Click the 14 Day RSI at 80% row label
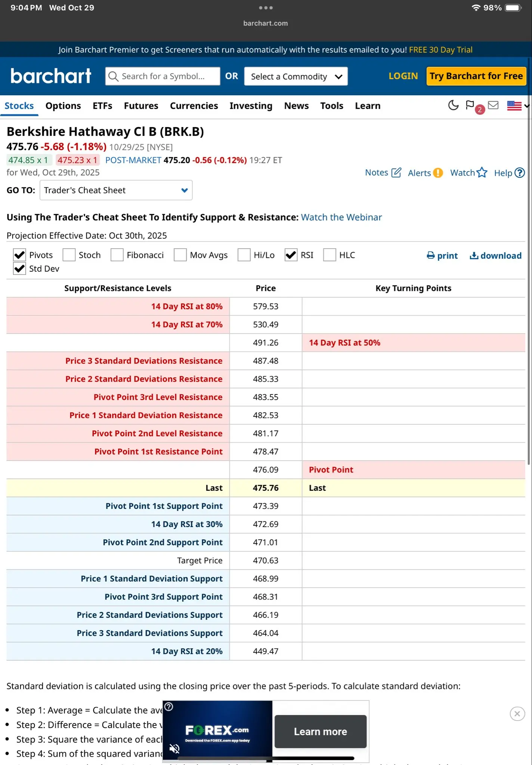 [x=187, y=306]
